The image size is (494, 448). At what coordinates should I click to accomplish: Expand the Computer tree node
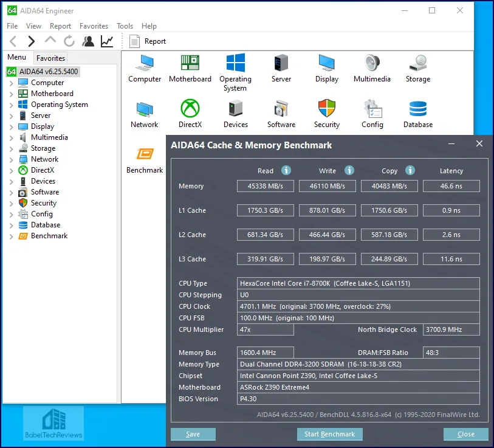[12, 83]
